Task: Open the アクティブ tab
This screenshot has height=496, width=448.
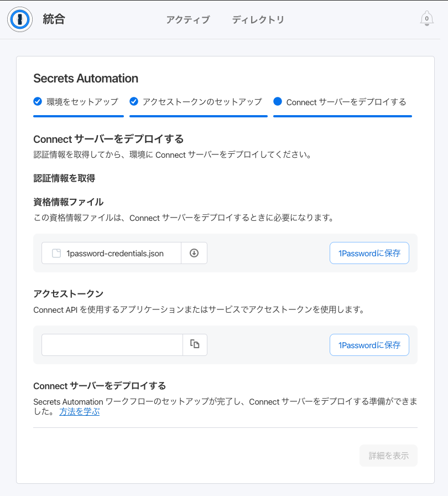Action: pyautogui.click(x=187, y=19)
